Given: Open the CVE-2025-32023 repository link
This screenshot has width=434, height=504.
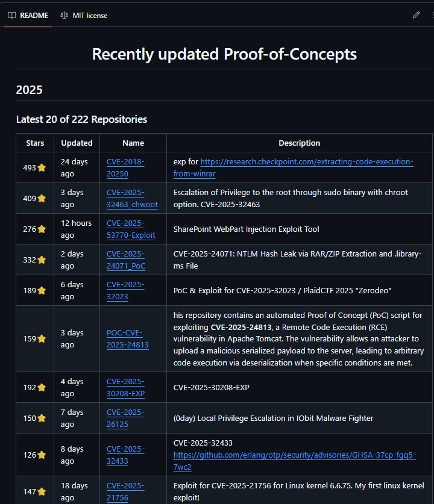Looking at the screenshot, I should pyautogui.click(x=125, y=291).
